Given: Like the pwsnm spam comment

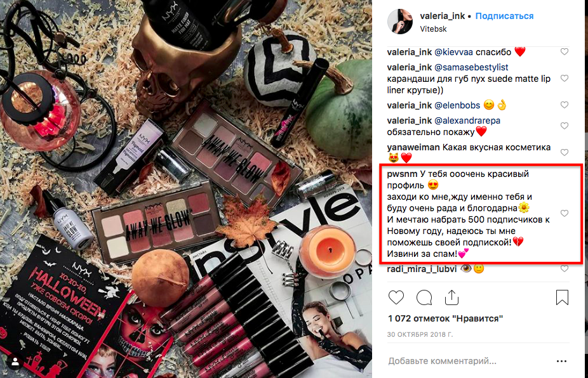Looking at the screenshot, I should click(565, 213).
